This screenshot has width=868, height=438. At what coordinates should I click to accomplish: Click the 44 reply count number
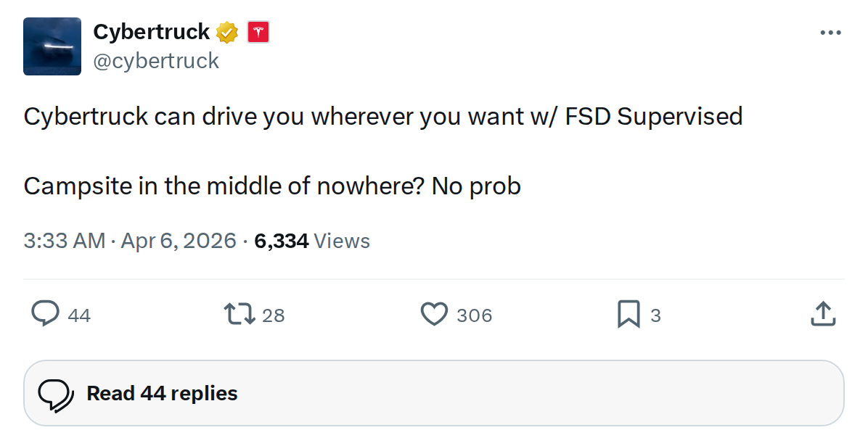[x=79, y=315]
